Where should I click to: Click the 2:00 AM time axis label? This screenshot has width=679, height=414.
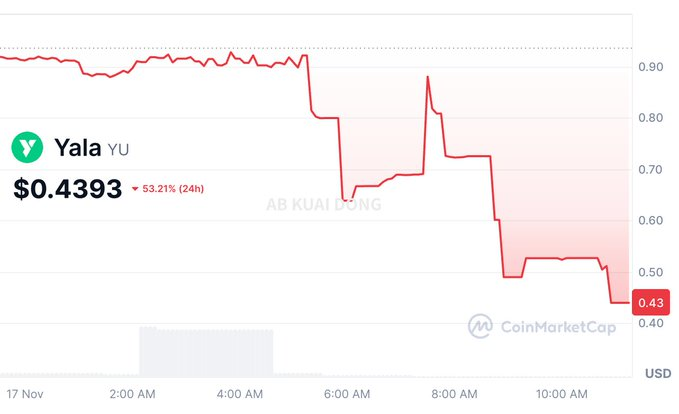(131, 394)
